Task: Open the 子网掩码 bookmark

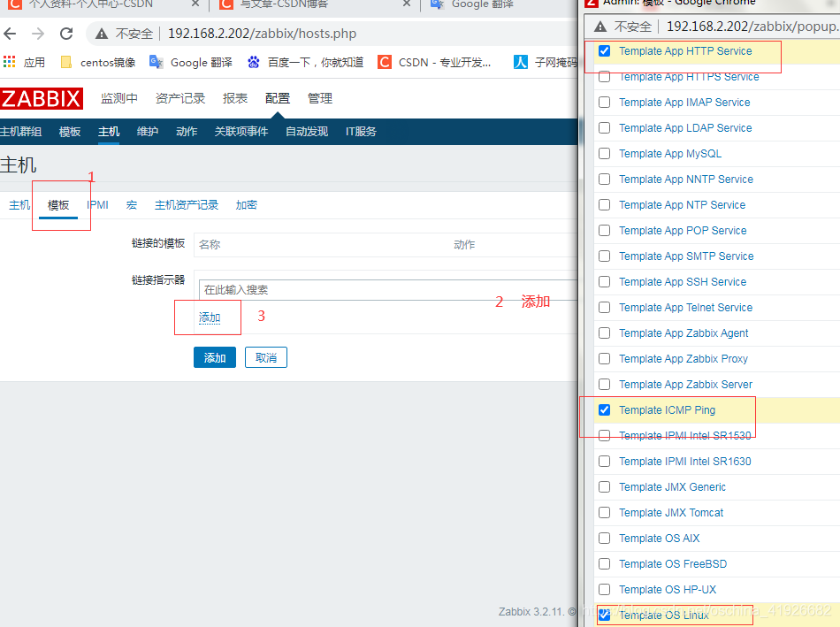Action: coord(546,63)
